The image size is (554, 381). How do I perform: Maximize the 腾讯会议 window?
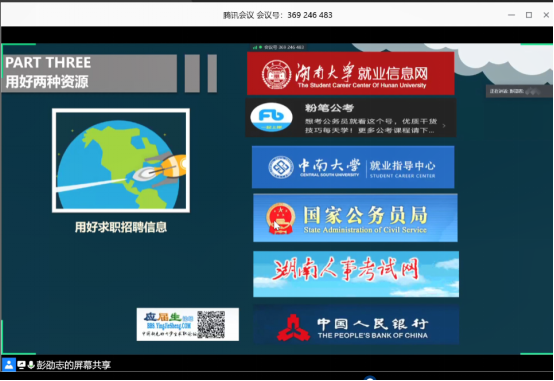click(x=529, y=15)
